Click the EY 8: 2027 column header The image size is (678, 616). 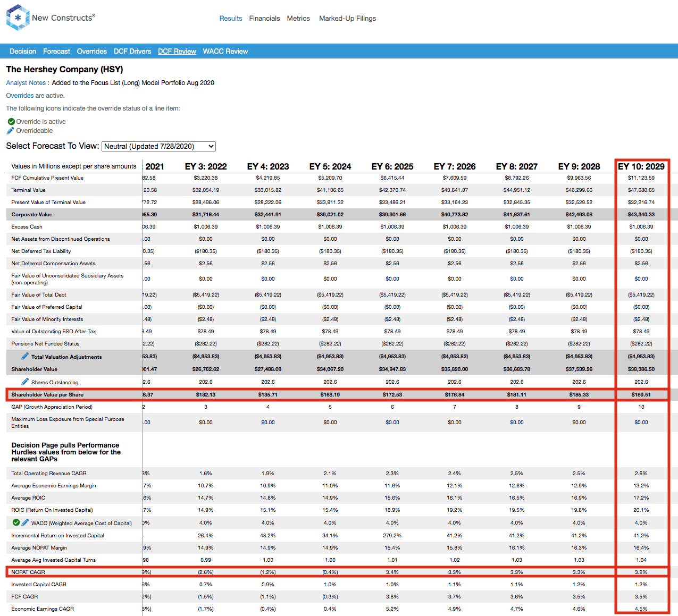[x=517, y=166]
